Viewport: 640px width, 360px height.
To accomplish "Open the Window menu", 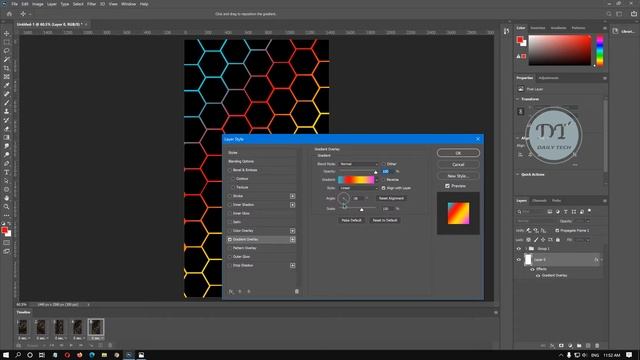I will tap(128, 4).
